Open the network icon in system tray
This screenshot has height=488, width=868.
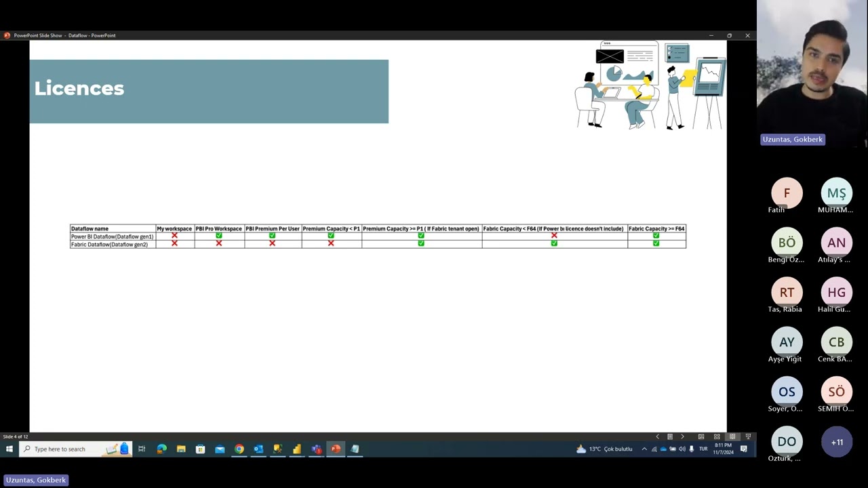pos(654,449)
